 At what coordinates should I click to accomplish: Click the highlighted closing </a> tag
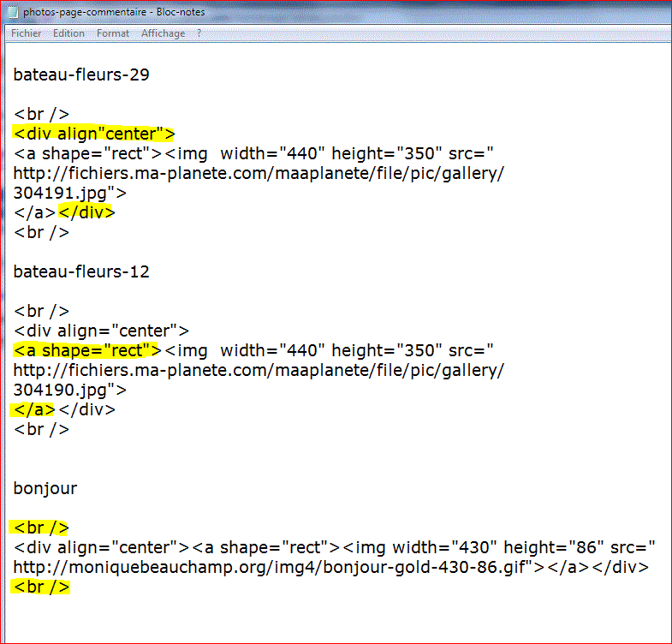33,409
